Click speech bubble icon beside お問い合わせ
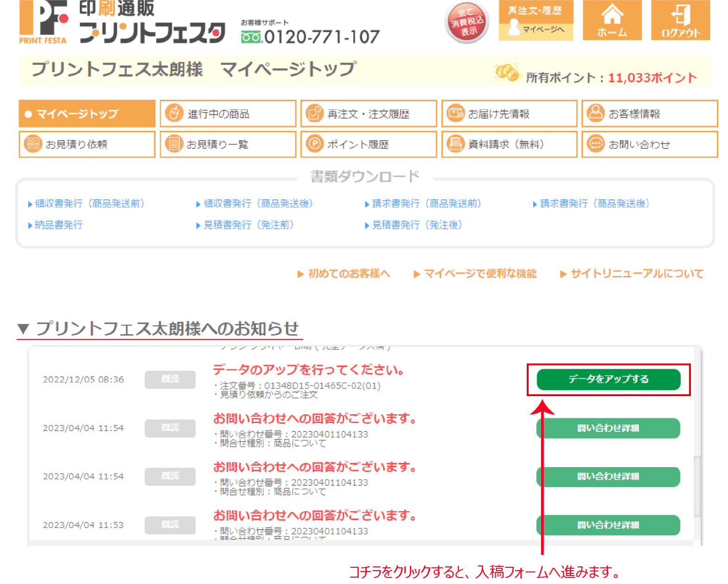The width and height of the screenshot is (728, 584). (596, 144)
